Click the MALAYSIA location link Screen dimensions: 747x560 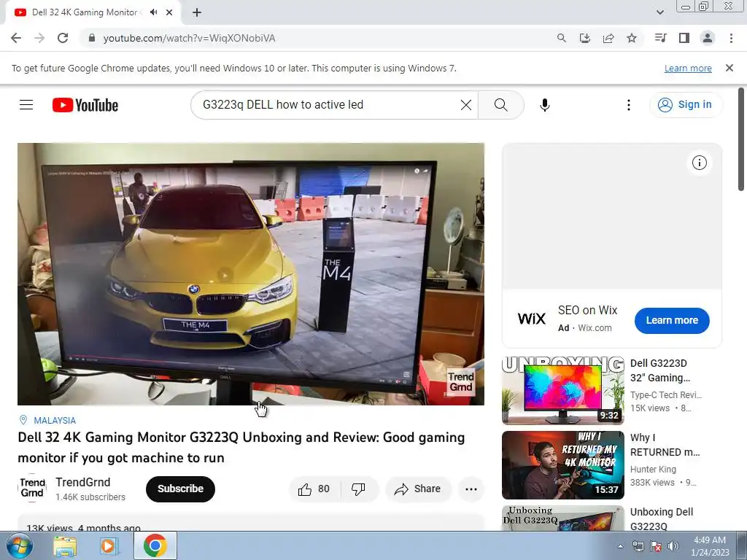54,421
